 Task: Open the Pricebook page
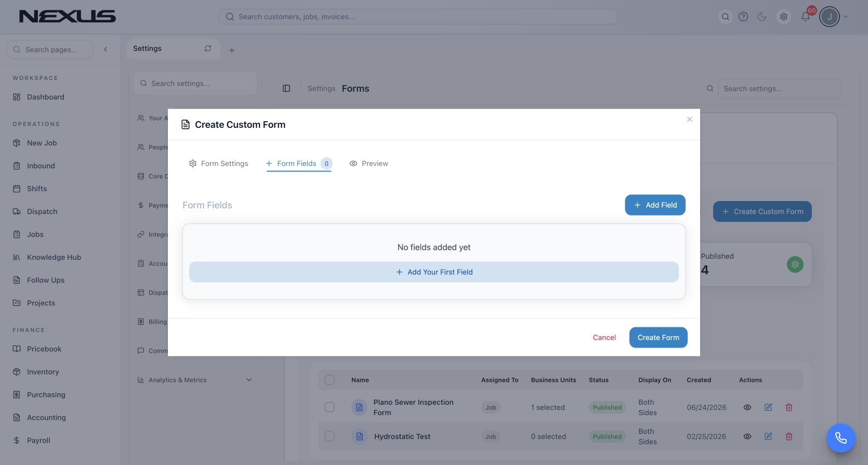click(44, 349)
